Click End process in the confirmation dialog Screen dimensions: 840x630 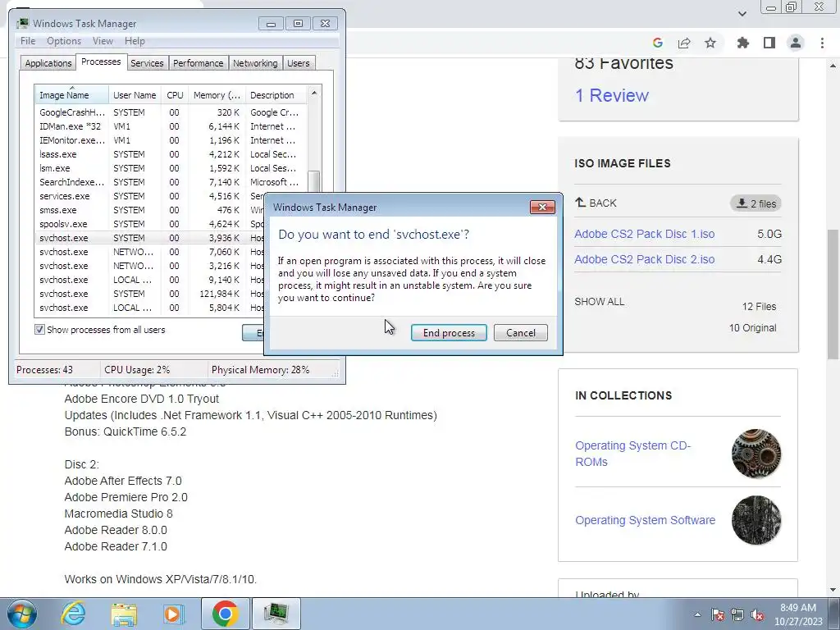[449, 333]
